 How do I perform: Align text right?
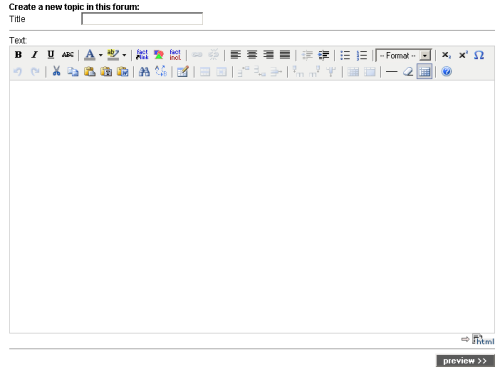click(x=268, y=55)
